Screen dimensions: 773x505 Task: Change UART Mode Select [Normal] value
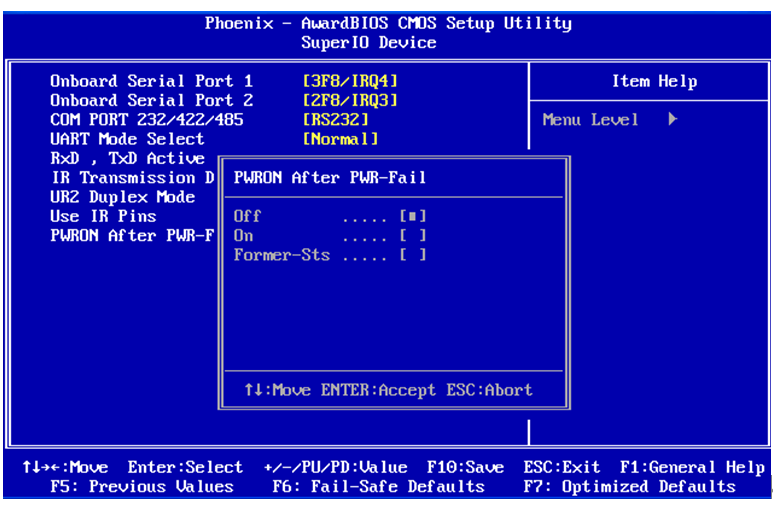[x=340, y=139]
